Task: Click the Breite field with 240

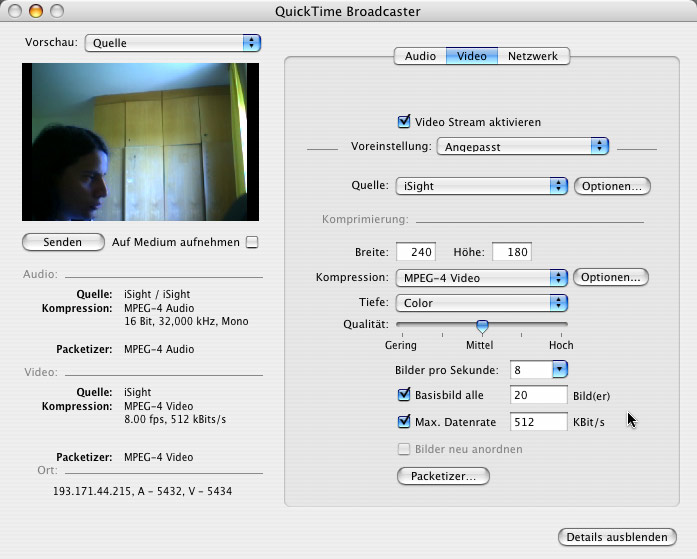Action: coord(416,252)
